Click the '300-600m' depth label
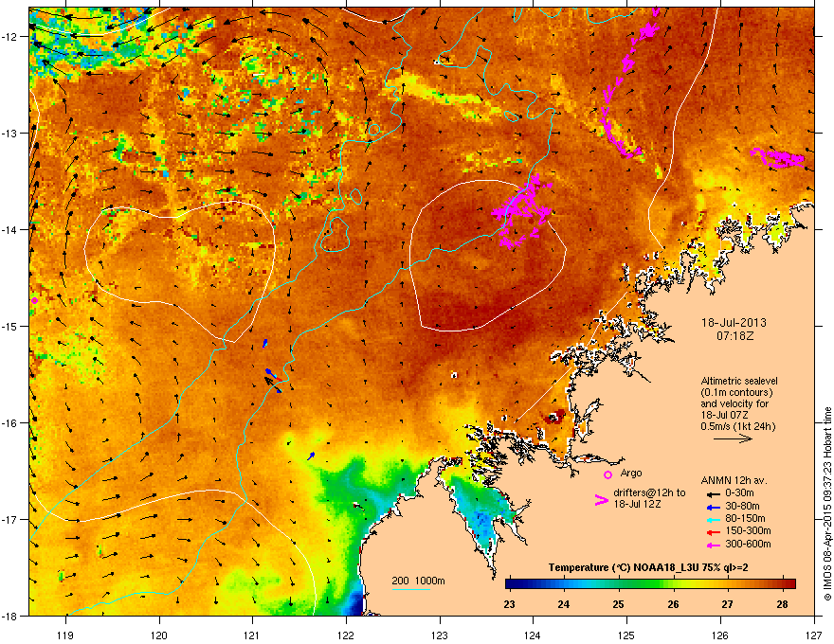The height and width of the screenshot is (644, 834). 748,545
